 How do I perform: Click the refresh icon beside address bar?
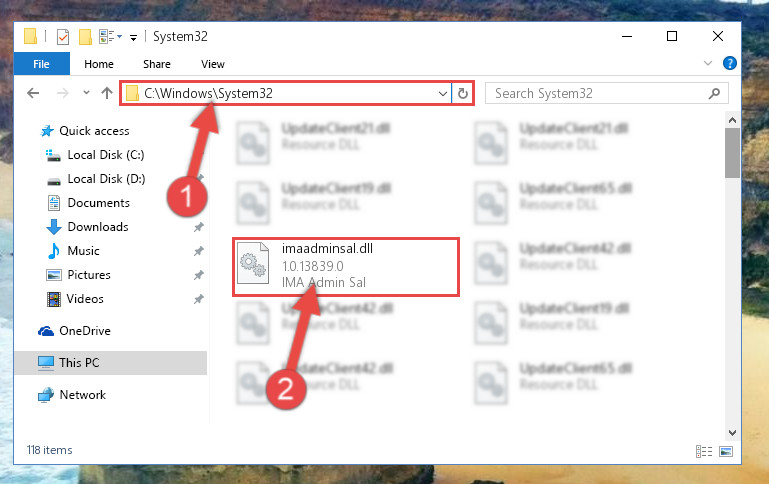click(x=462, y=93)
